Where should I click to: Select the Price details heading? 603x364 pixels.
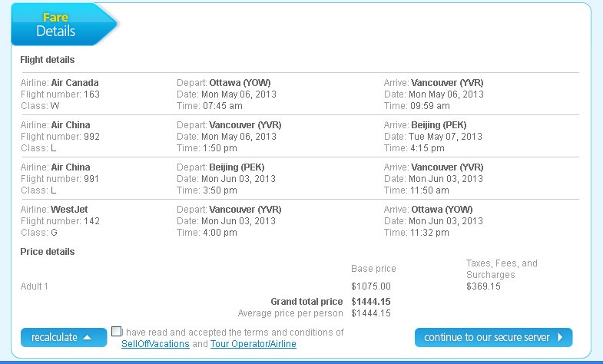point(48,252)
